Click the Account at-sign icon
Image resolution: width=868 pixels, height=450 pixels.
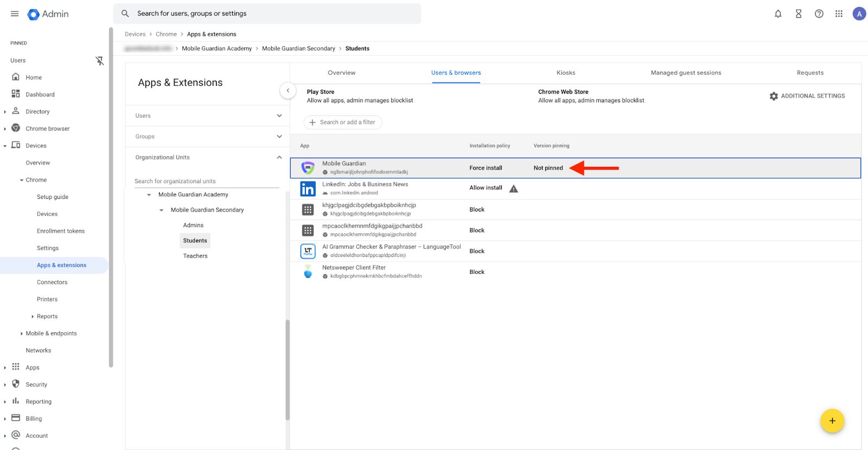coord(16,435)
